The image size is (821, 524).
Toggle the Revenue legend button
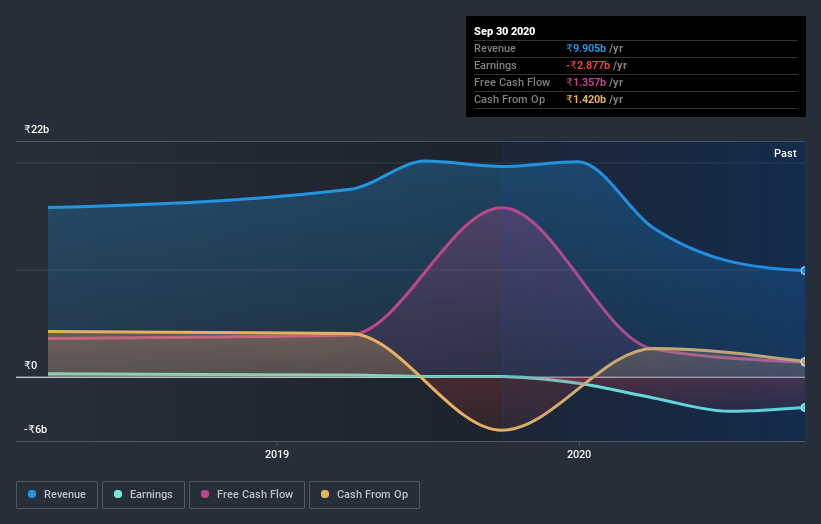57,495
